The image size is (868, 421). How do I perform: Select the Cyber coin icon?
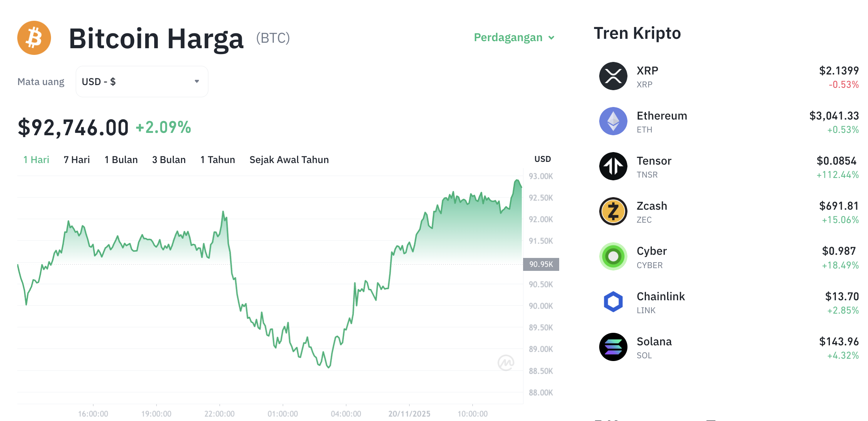613,257
